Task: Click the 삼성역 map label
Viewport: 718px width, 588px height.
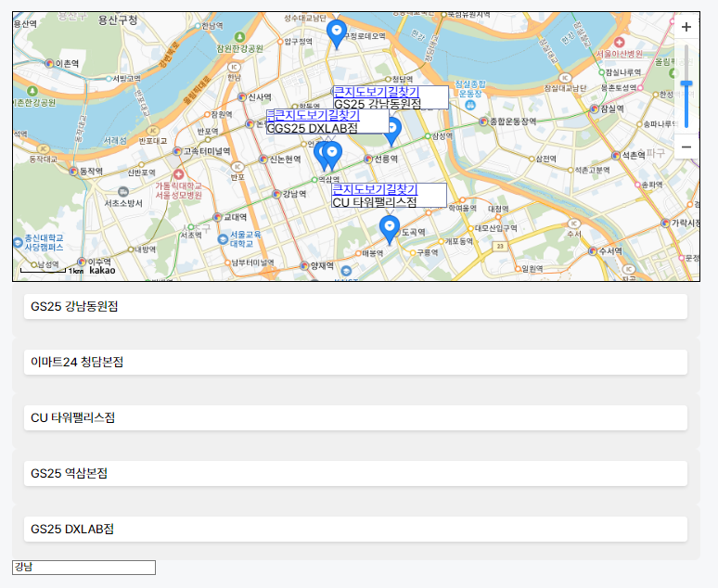Action: click(442, 136)
